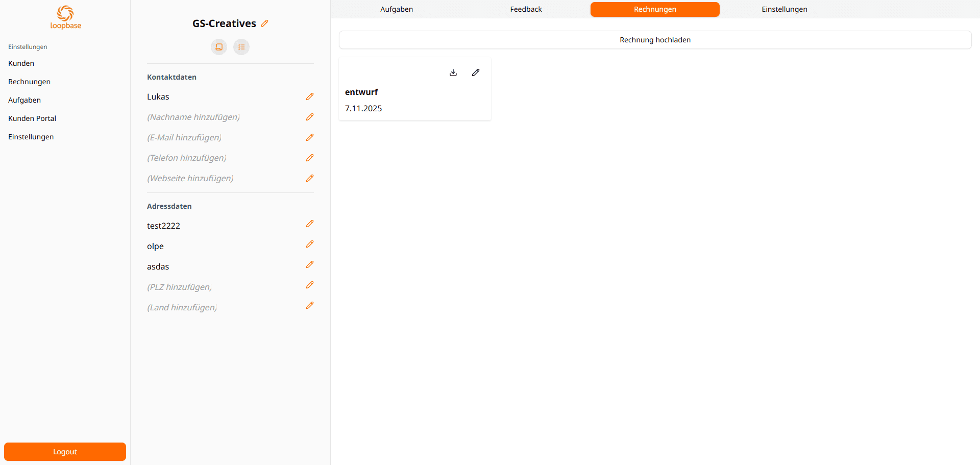Click the pencil next to E-Mail hinzufügen
The width and height of the screenshot is (980, 465).
[310, 137]
